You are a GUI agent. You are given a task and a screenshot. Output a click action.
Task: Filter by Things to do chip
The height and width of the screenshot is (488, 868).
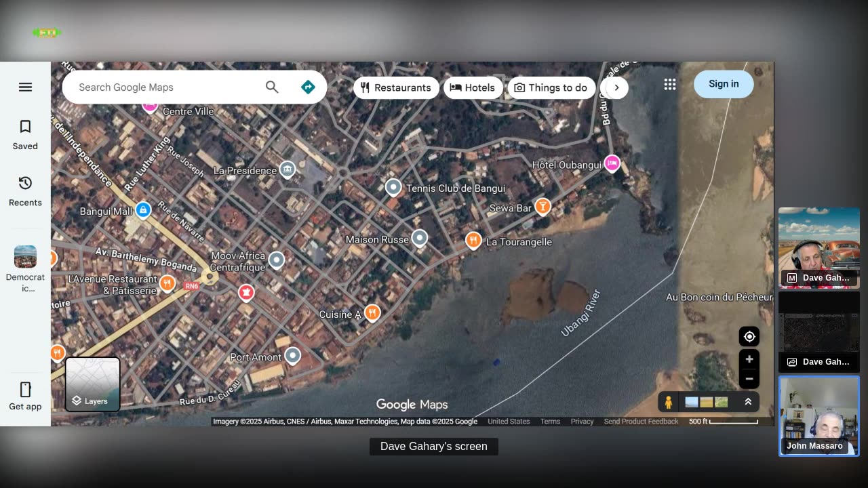[551, 87]
